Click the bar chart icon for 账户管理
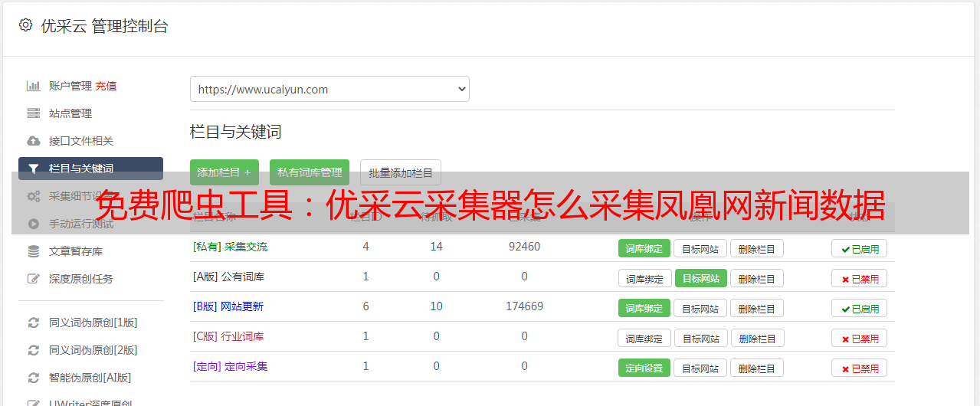The height and width of the screenshot is (406, 980). [x=33, y=86]
